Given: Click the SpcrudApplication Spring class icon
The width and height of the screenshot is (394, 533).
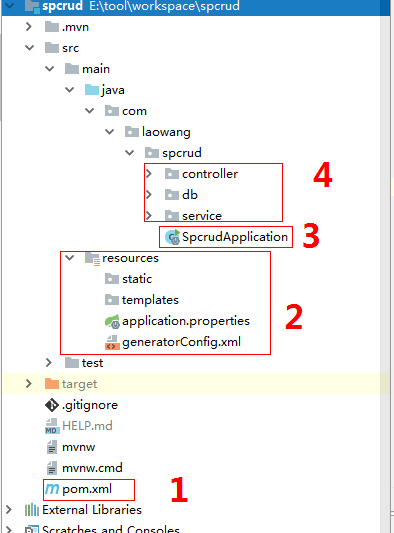Looking at the screenshot, I should coord(172,237).
